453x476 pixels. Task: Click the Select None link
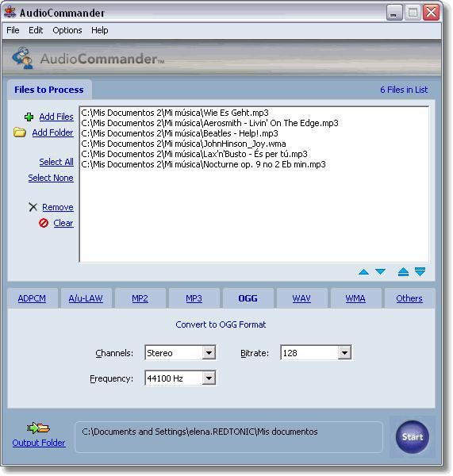tap(51, 178)
